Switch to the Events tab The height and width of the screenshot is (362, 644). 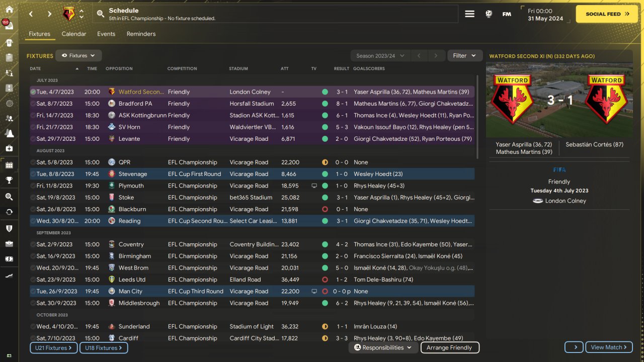point(106,34)
